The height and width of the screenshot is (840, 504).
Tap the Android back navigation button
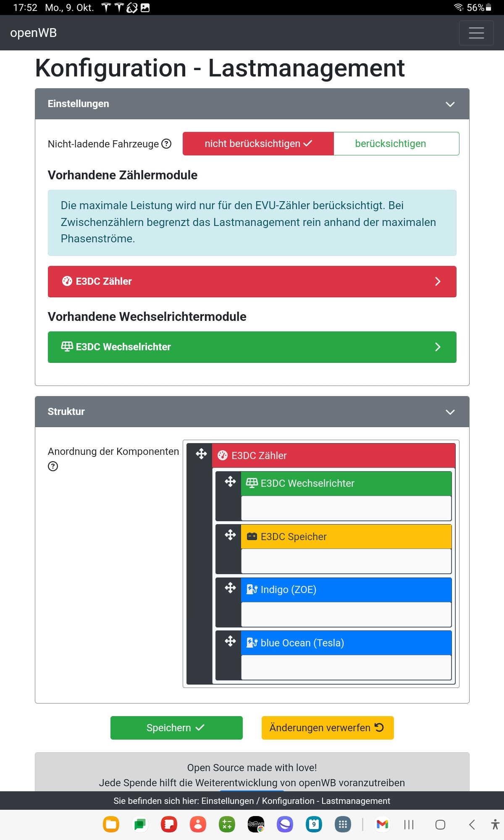coord(472,824)
